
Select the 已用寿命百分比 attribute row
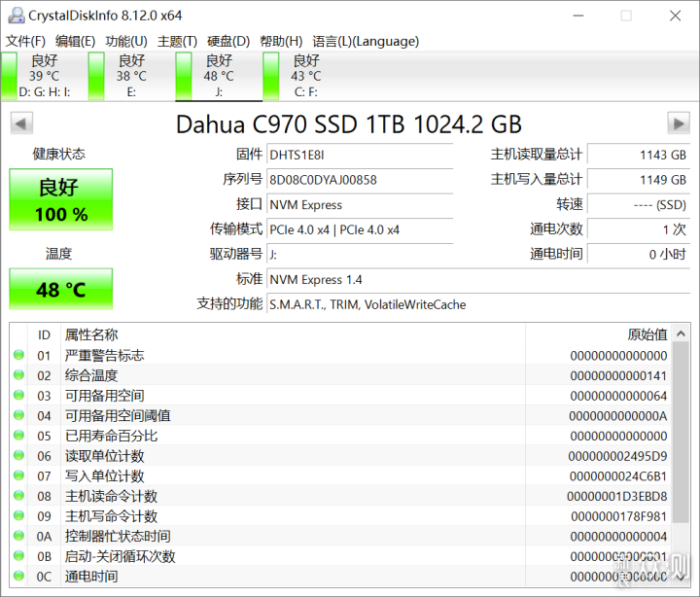click(x=340, y=436)
